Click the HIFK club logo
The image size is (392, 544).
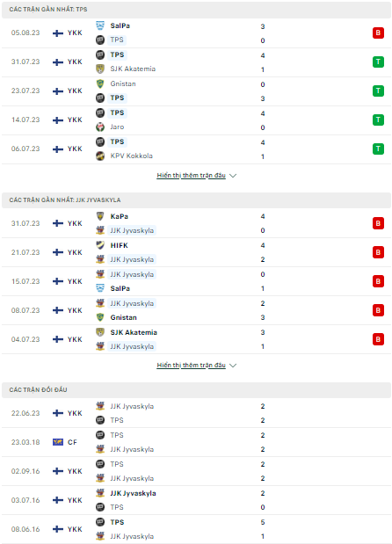[100, 245]
